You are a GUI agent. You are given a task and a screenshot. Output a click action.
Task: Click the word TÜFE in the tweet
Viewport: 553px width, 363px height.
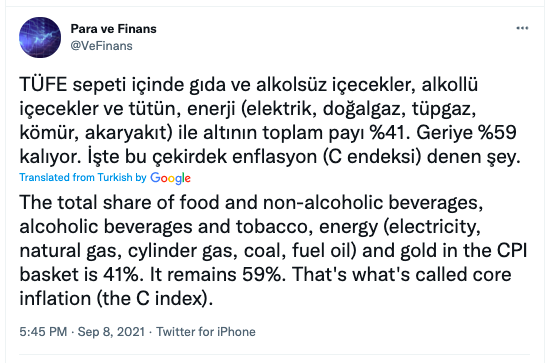click(x=43, y=85)
